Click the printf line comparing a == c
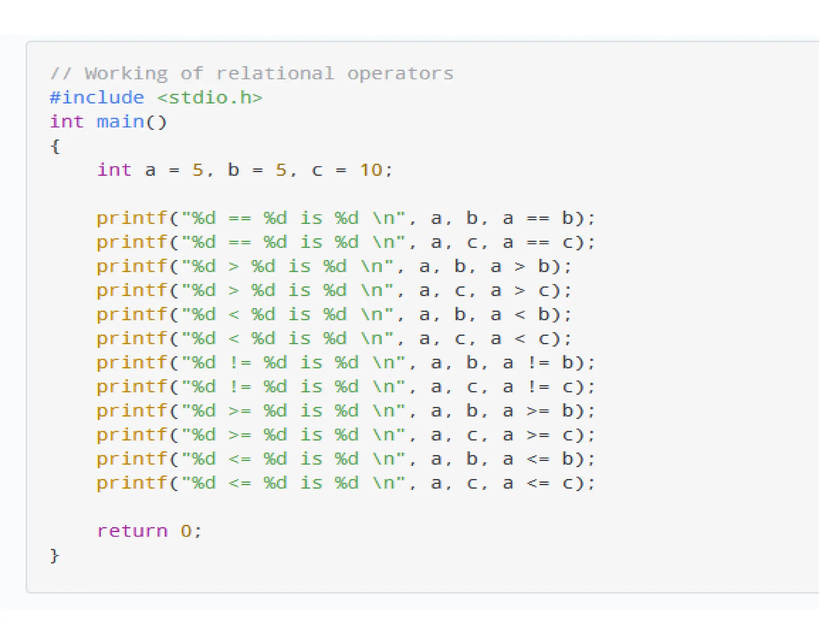 click(x=345, y=242)
